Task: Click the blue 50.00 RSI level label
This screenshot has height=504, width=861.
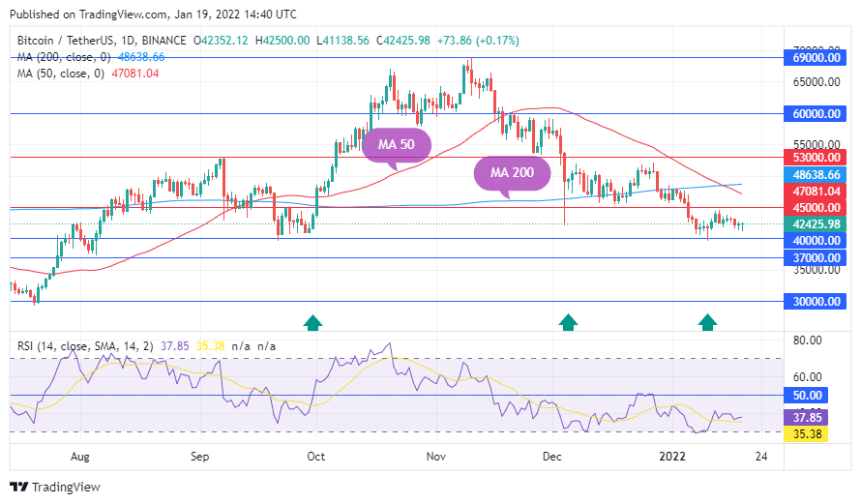Action: pos(807,396)
